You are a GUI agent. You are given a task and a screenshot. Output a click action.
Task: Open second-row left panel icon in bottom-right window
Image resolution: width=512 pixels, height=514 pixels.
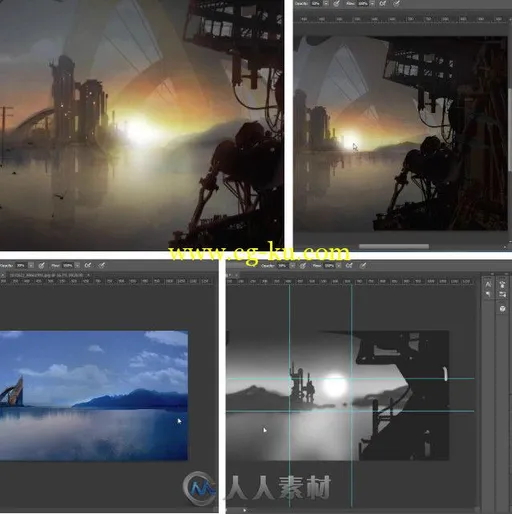tap(488, 294)
